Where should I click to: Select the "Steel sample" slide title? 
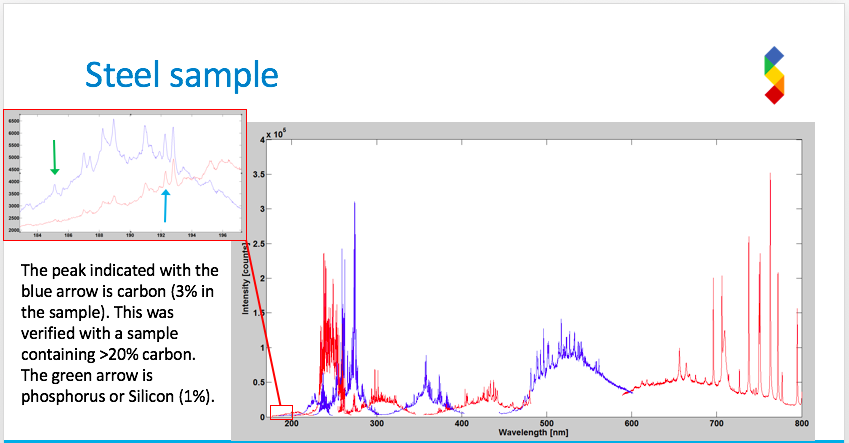(180, 75)
